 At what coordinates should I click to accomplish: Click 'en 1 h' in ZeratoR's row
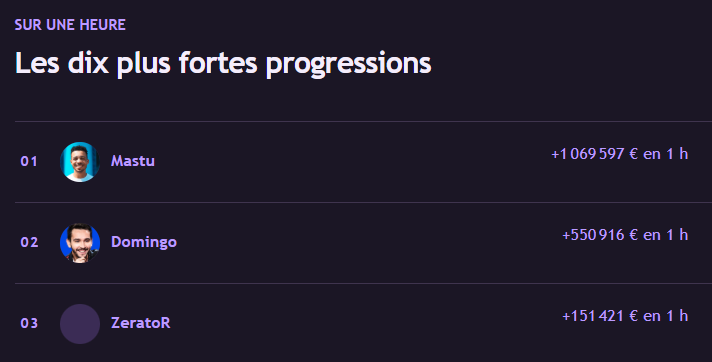(x=666, y=316)
